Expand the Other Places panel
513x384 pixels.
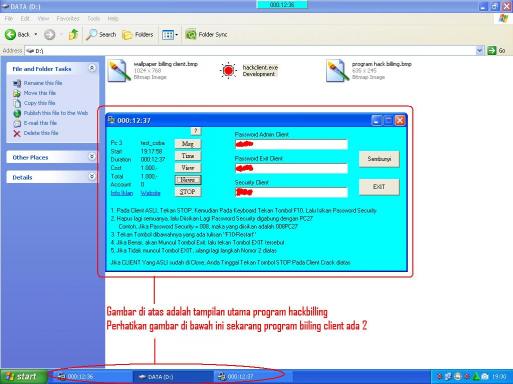(x=92, y=157)
